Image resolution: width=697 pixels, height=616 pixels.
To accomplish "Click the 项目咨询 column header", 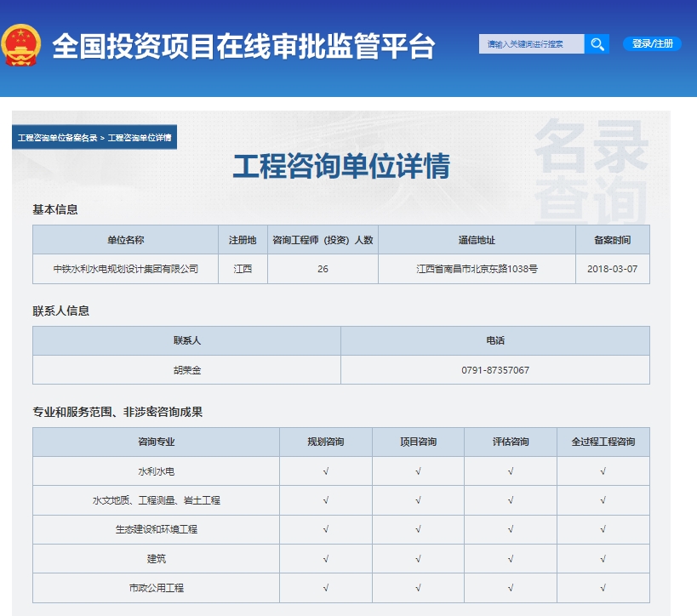I will click(419, 442).
